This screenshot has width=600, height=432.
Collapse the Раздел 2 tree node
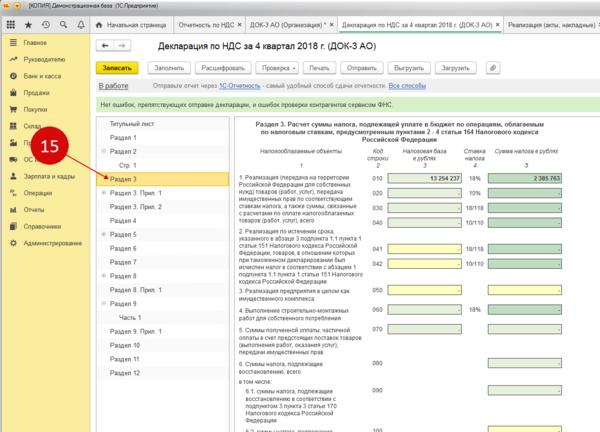[102, 150]
